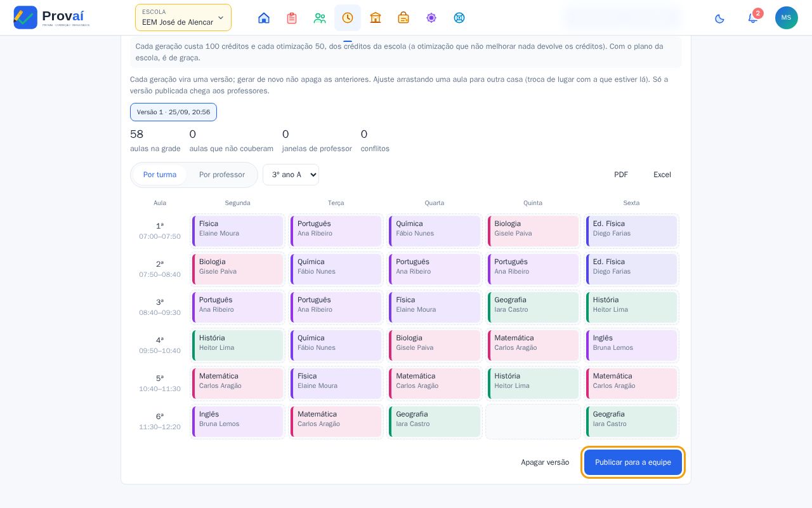Select Geografia lesson on Quarta 6ª aula
This screenshot has width=812, height=508.
435,422
